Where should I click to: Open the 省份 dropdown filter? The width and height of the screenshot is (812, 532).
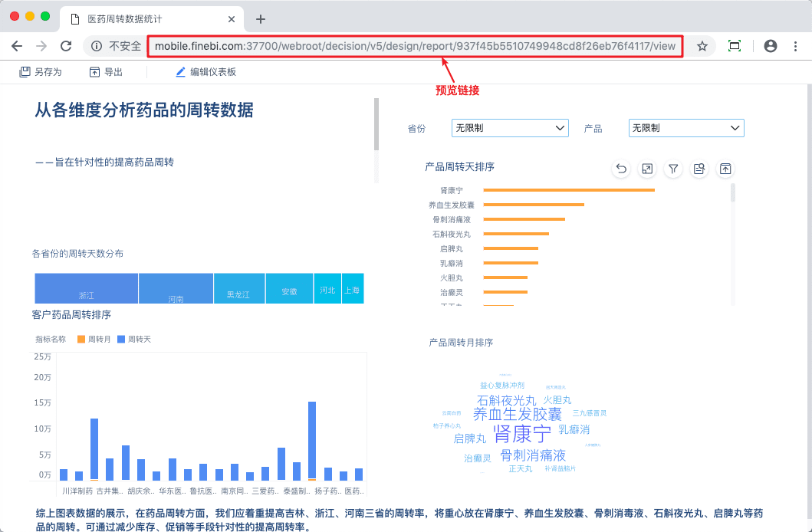tap(510, 128)
